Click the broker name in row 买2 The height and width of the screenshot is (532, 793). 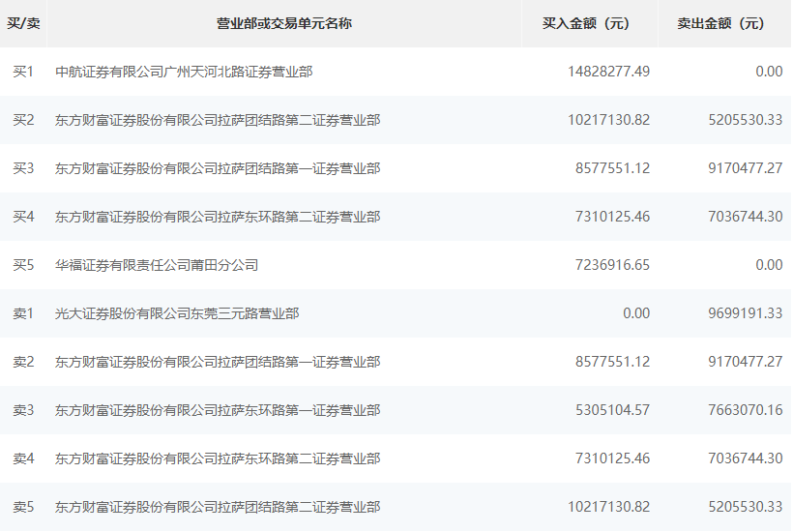click(218, 120)
